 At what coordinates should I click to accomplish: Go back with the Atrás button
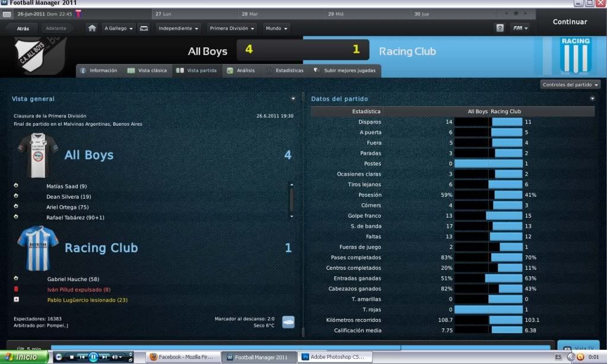pos(23,28)
